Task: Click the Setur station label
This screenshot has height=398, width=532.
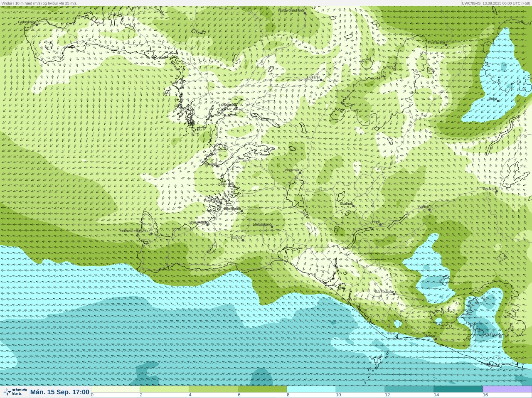Action: tap(493, 98)
